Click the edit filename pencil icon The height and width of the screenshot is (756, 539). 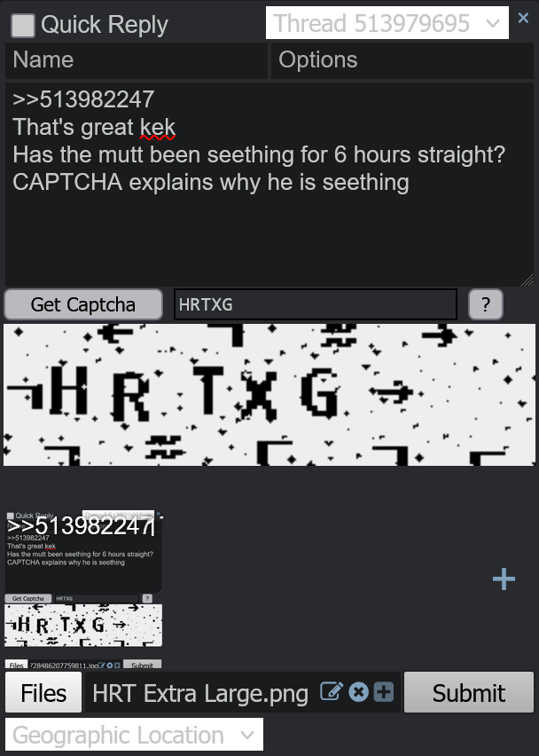[332, 692]
